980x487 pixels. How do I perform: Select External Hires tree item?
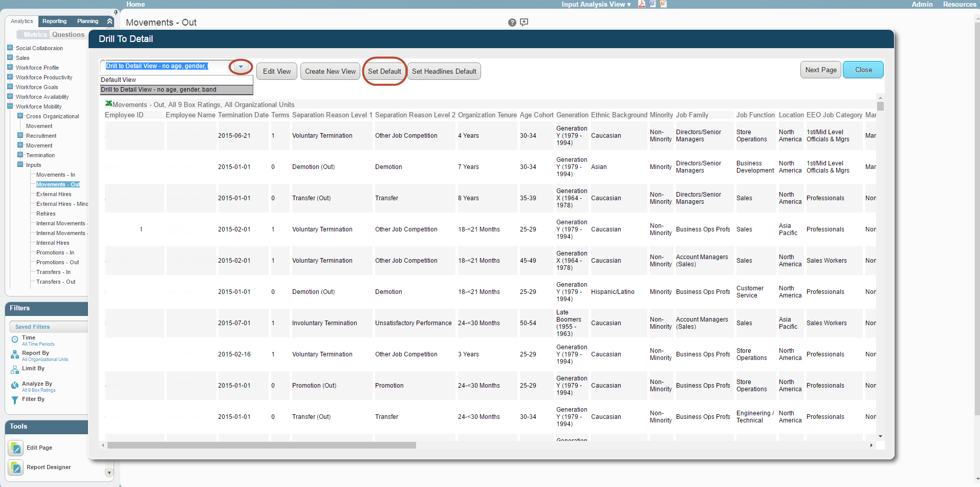click(54, 194)
